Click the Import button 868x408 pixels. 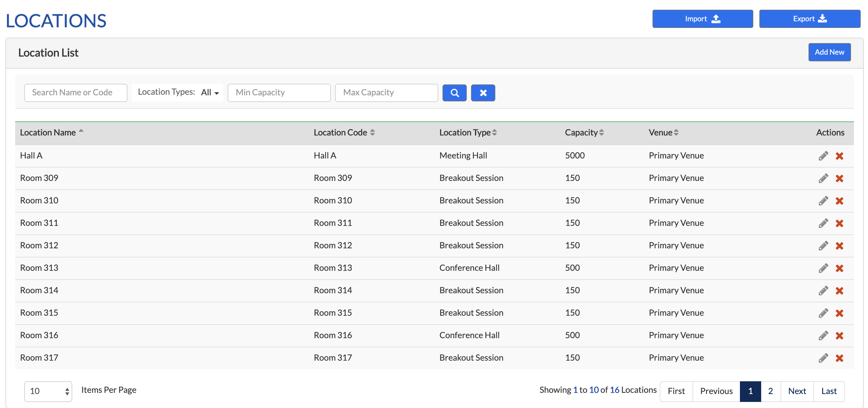(703, 19)
